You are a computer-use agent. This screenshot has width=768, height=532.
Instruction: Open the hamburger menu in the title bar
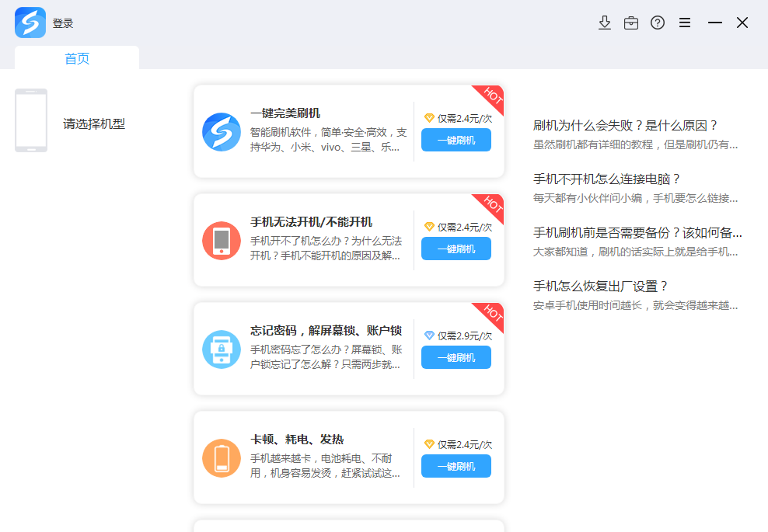coord(685,23)
